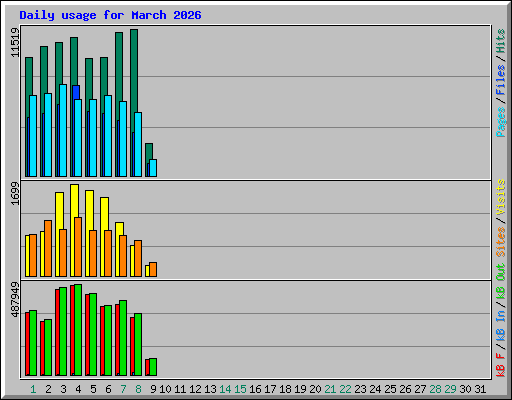This screenshot has width=512, height=400.
Task: Click the red kB F bar for day 3
Action: click(57, 332)
